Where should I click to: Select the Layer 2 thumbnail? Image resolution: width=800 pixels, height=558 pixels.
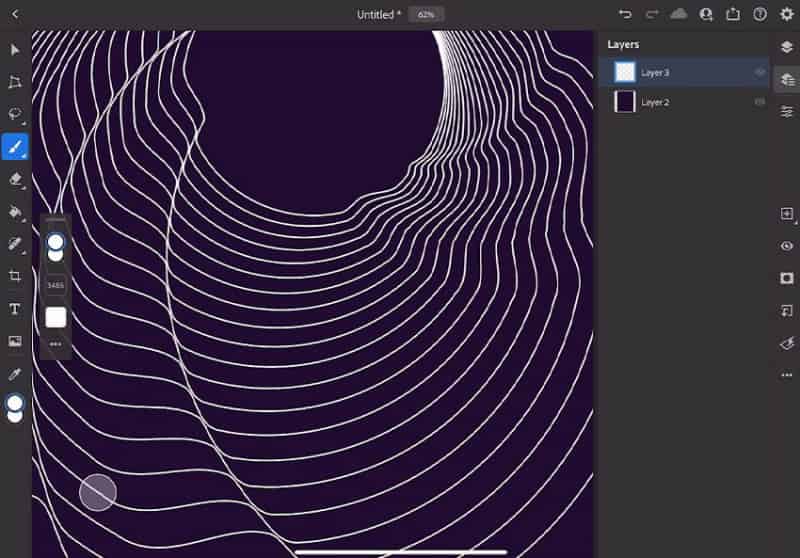tap(625, 102)
